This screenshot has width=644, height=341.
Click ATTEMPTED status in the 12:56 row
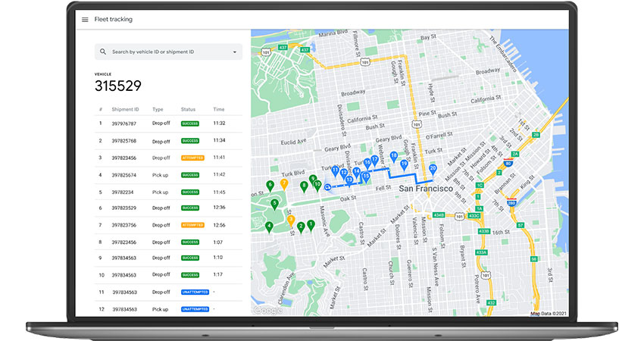click(192, 225)
